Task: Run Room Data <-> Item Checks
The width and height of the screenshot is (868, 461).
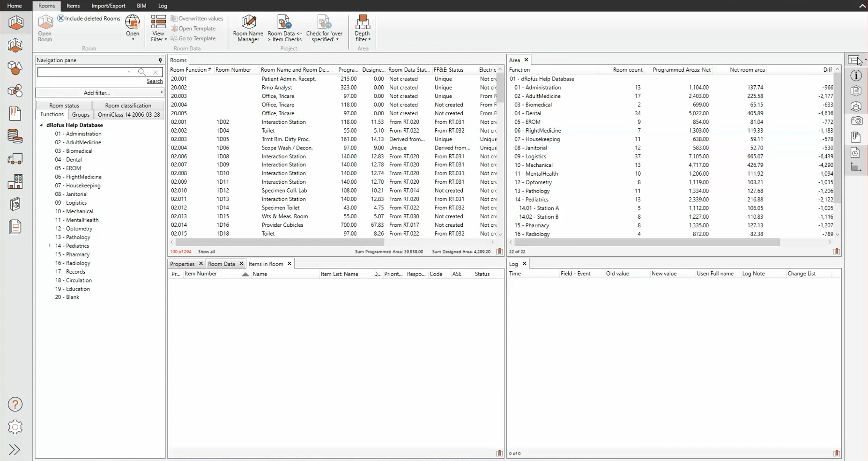Action: pyautogui.click(x=284, y=29)
